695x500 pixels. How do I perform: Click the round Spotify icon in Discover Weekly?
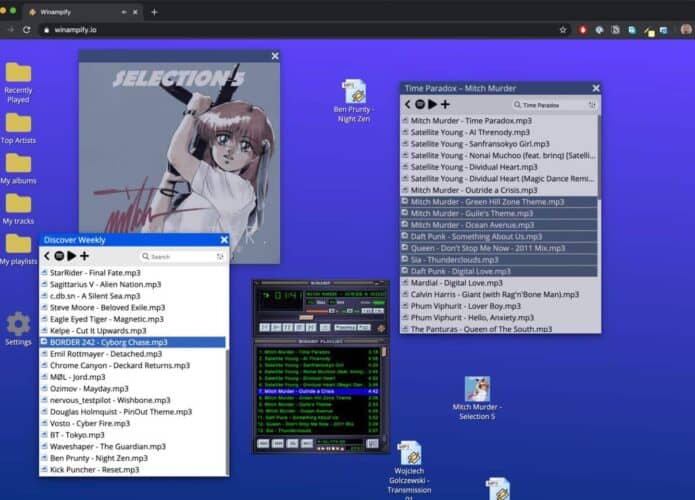coord(59,256)
